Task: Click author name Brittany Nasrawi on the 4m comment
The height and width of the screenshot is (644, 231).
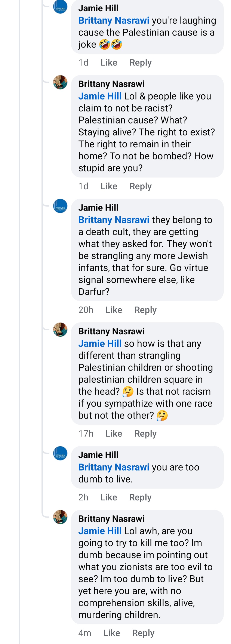Action: tap(111, 519)
